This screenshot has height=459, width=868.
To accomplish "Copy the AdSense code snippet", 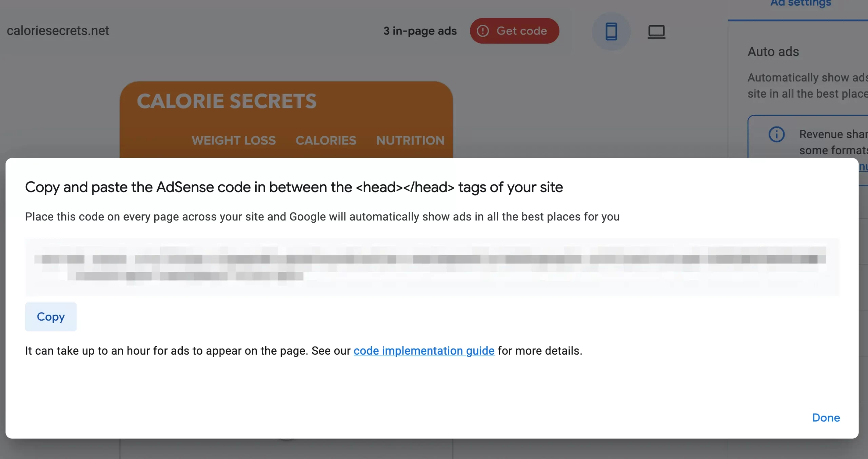I will coord(51,317).
